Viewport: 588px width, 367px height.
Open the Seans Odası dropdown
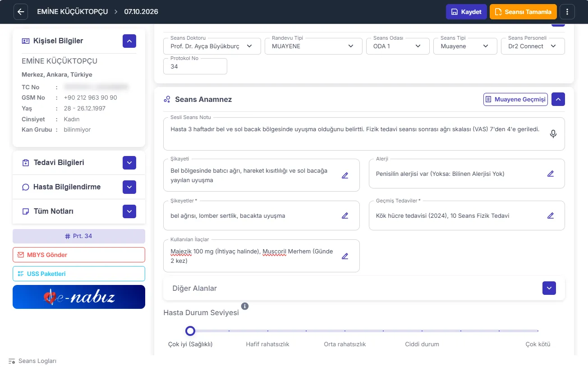398,46
